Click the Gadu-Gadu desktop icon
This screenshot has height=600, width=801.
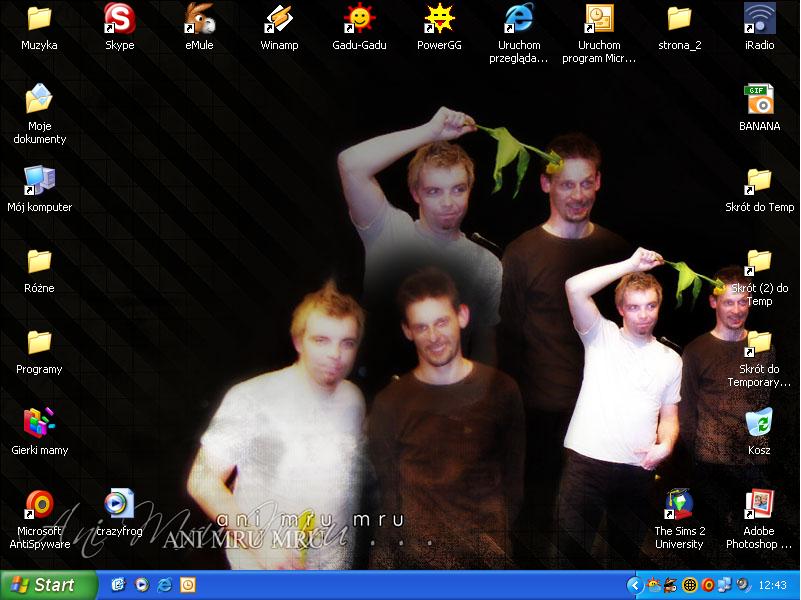tap(359, 27)
